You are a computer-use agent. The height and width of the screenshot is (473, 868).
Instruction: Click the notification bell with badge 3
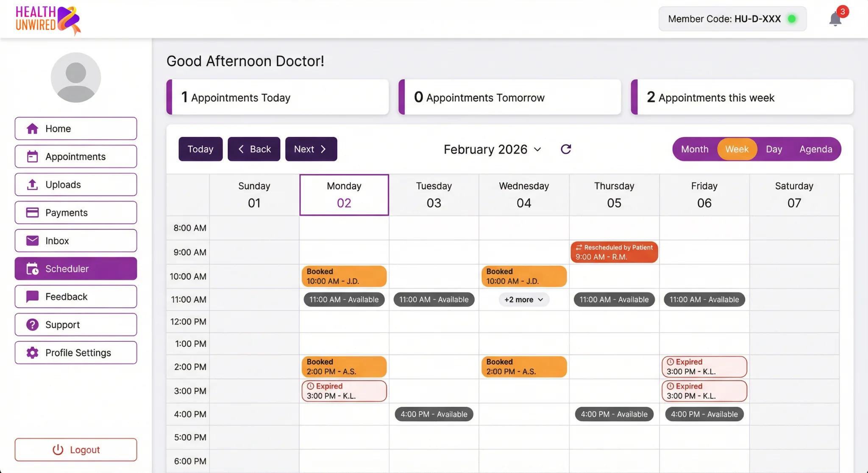[x=835, y=19]
